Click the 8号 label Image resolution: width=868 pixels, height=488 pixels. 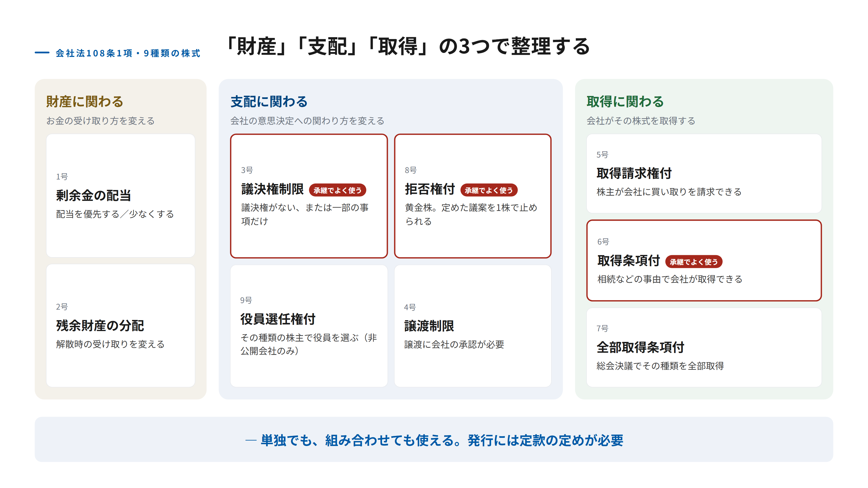coord(411,170)
